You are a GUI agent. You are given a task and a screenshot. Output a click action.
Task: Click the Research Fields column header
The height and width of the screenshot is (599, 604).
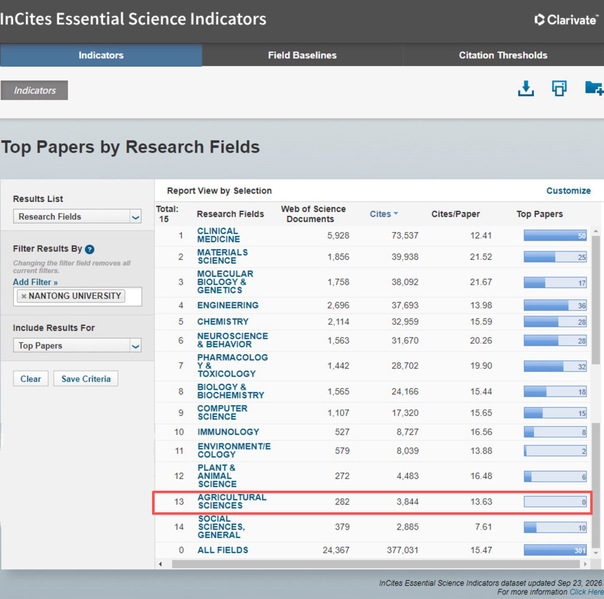click(x=230, y=214)
